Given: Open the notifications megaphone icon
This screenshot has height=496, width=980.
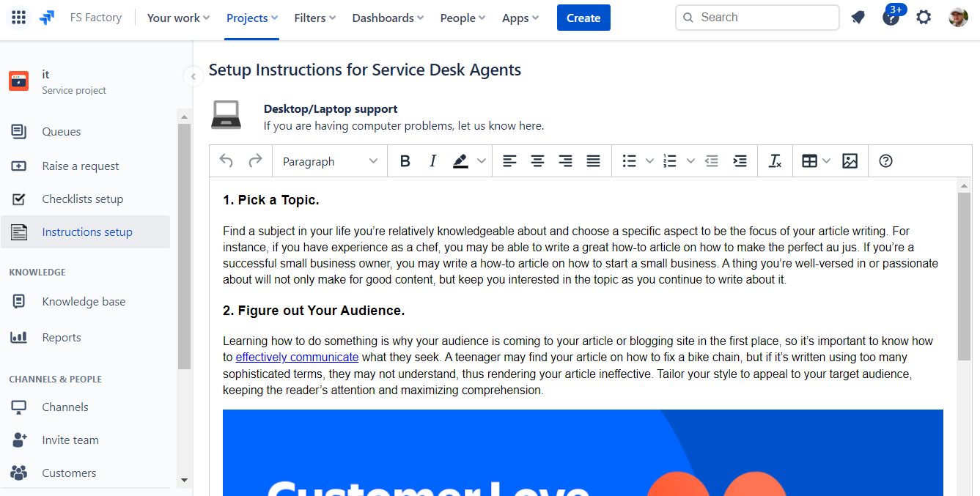Looking at the screenshot, I should pos(858,18).
